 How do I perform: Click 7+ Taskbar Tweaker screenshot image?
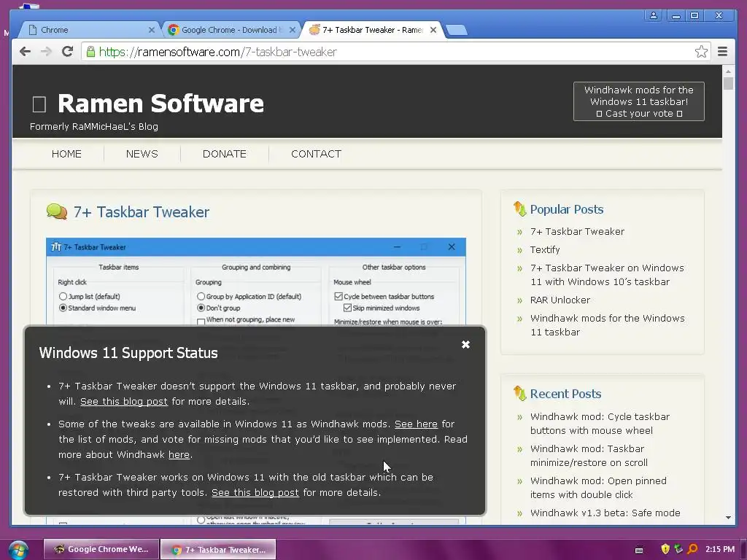click(x=256, y=281)
